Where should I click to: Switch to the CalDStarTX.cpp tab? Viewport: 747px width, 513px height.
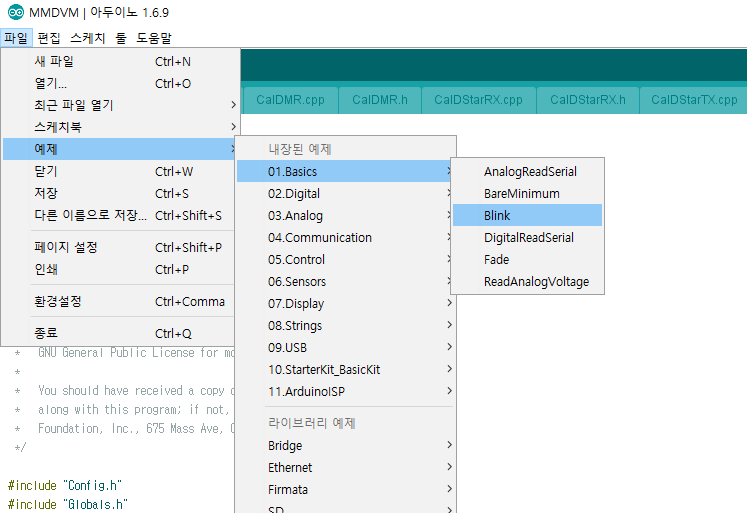[x=694, y=100]
